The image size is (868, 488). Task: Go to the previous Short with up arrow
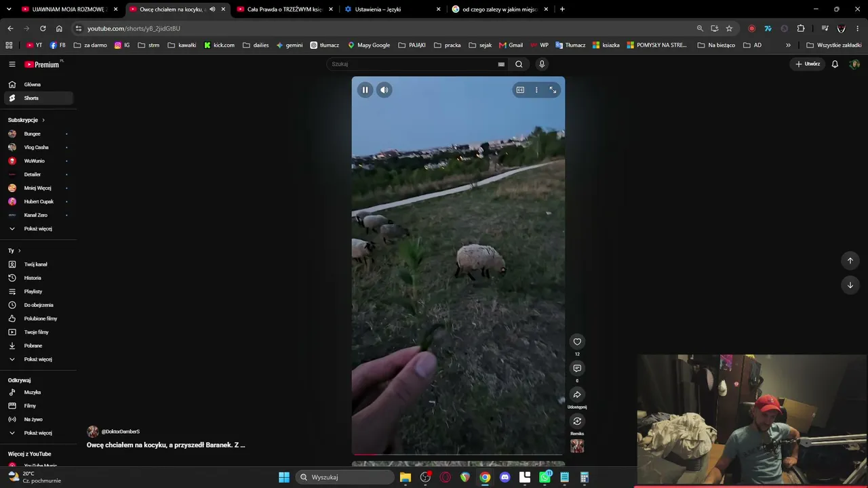(x=850, y=261)
